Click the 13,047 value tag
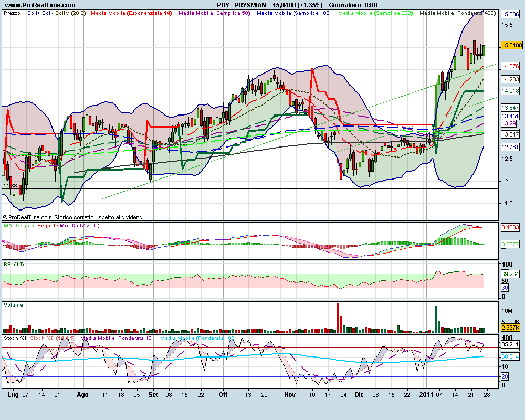Image resolution: width=525 pixels, height=420 pixels. [510, 134]
